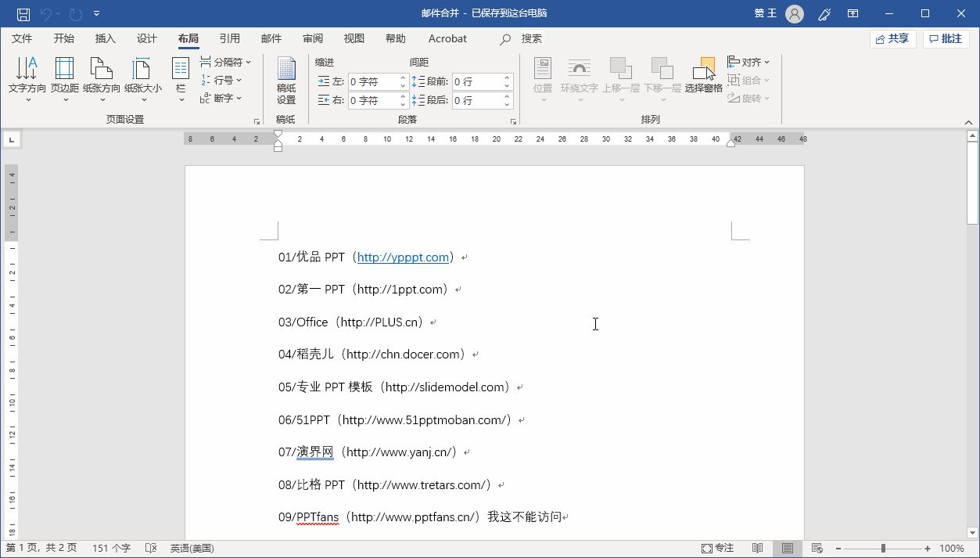Switch to Read Mode view in status bar
980x558 pixels.
point(757,548)
